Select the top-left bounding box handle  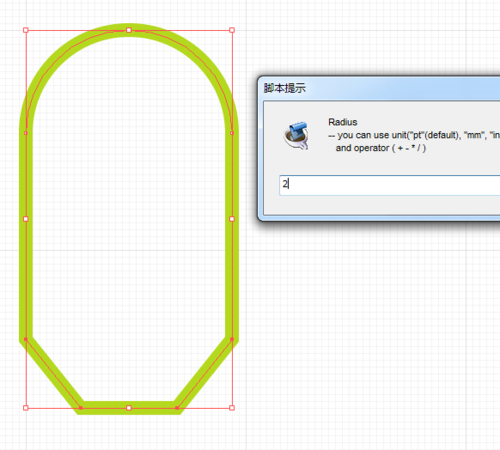tap(26, 30)
